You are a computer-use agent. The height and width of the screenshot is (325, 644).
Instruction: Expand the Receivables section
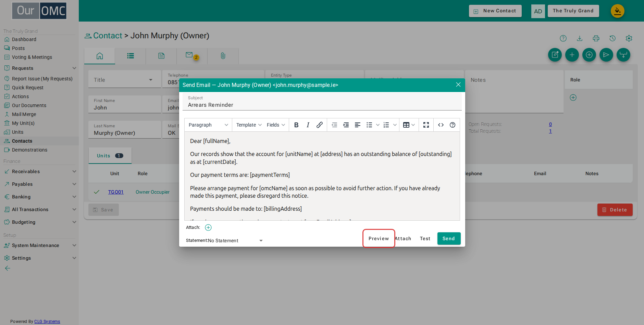(40, 171)
